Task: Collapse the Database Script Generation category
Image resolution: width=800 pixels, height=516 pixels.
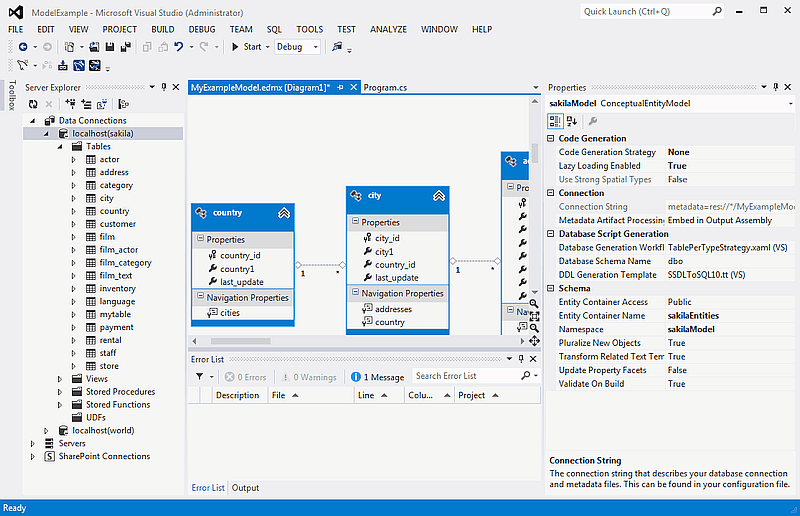Action: 551,234
